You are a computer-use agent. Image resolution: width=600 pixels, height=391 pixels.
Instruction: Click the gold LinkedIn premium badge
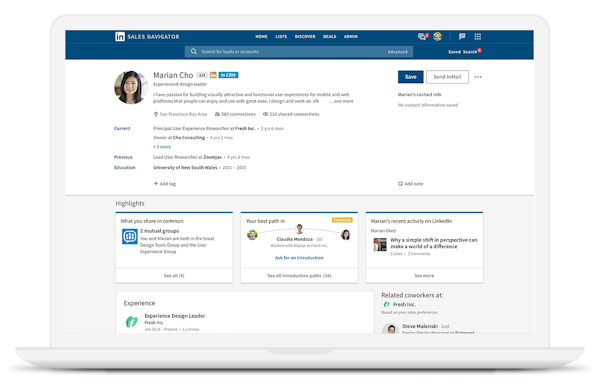tap(213, 75)
